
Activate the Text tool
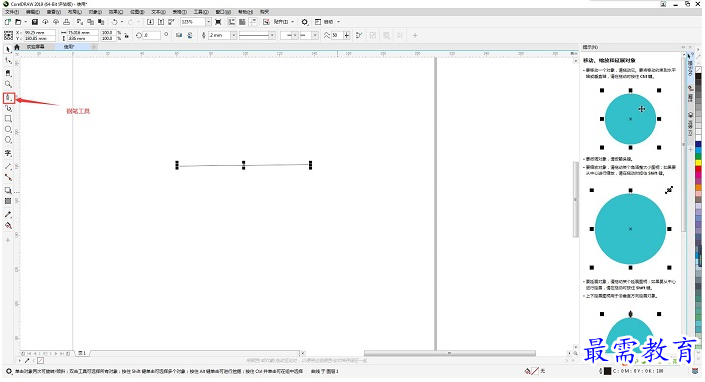tap(8, 153)
